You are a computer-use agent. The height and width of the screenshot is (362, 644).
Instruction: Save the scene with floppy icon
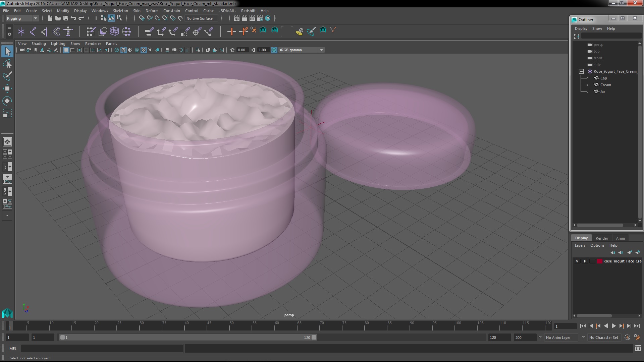click(66, 18)
